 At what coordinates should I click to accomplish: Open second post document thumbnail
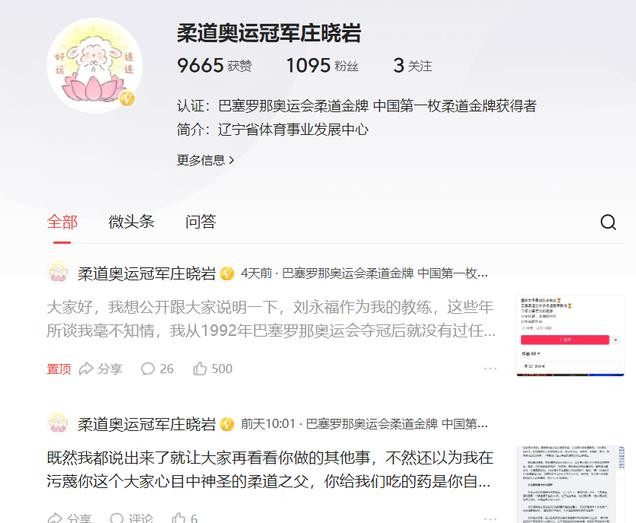[570, 484]
